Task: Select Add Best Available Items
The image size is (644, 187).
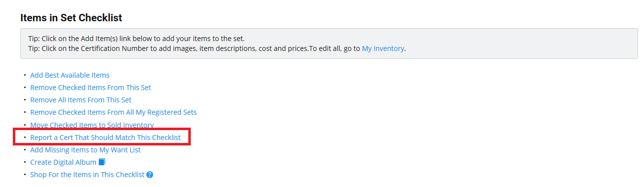Action: pos(70,75)
